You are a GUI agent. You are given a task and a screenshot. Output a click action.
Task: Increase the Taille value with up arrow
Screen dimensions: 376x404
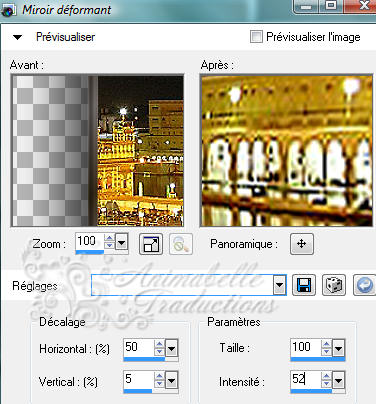point(327,344)
